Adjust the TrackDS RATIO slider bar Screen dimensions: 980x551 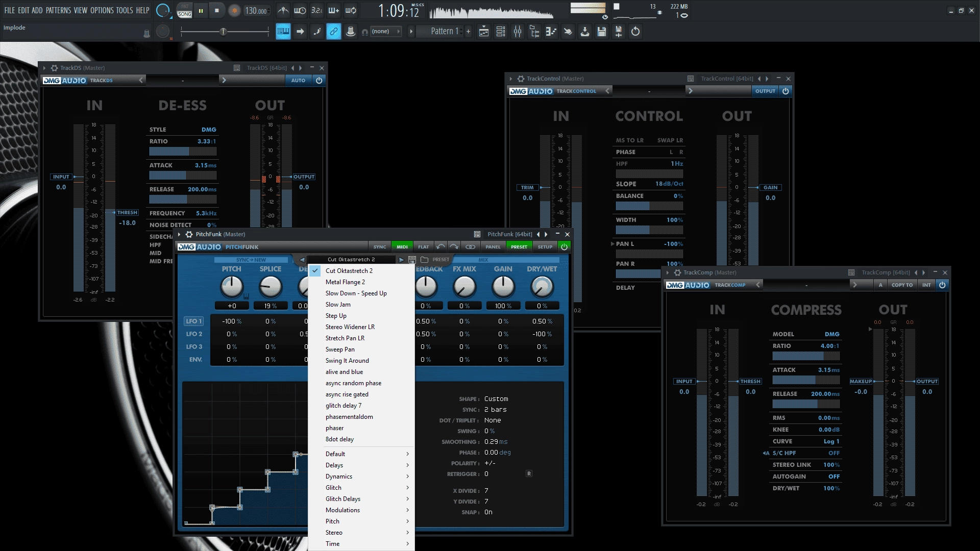pyautogui.click(x=183, y=152)
